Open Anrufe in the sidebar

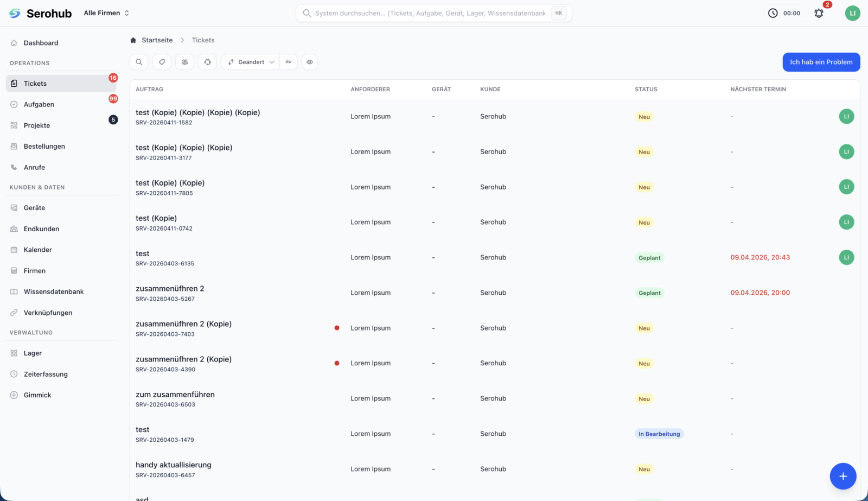[x=61, y=167]
